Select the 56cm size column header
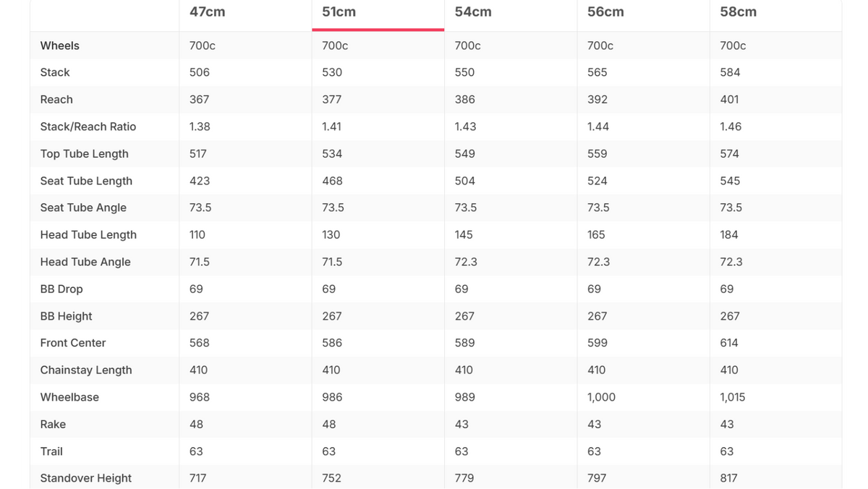 (605, 12)
